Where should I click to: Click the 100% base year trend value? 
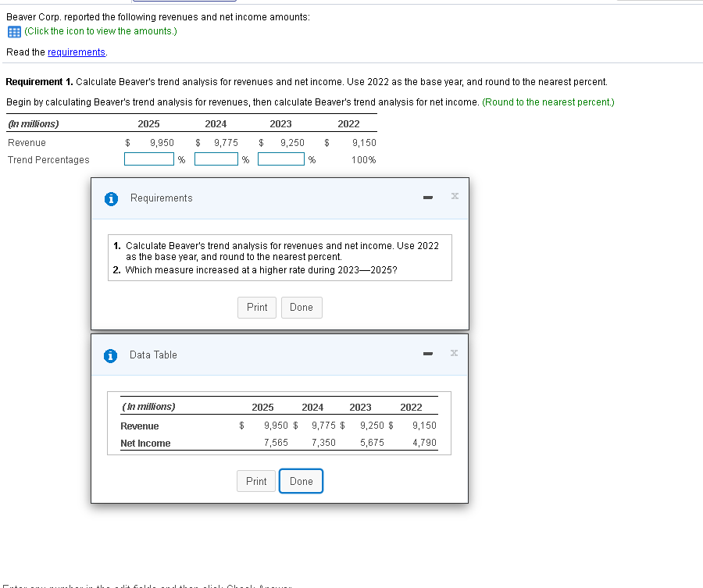click(363, 160)
